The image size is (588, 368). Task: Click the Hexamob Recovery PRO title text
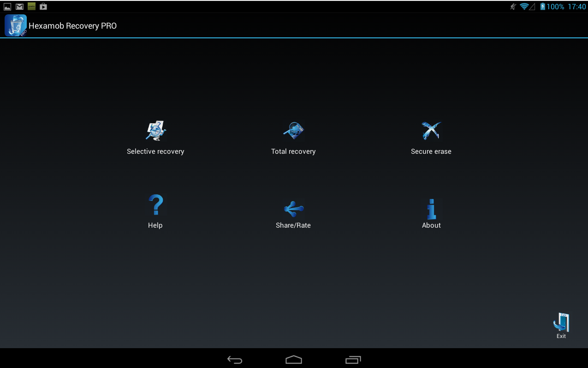click(72, 26)
